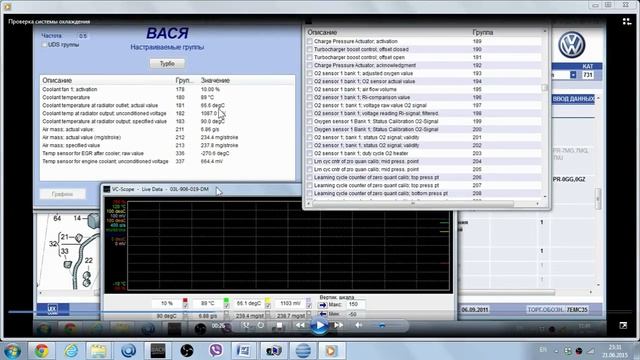Toggle the checkbox under the red swatch in VC-Scope
The image size is (640, 360).
185,306
